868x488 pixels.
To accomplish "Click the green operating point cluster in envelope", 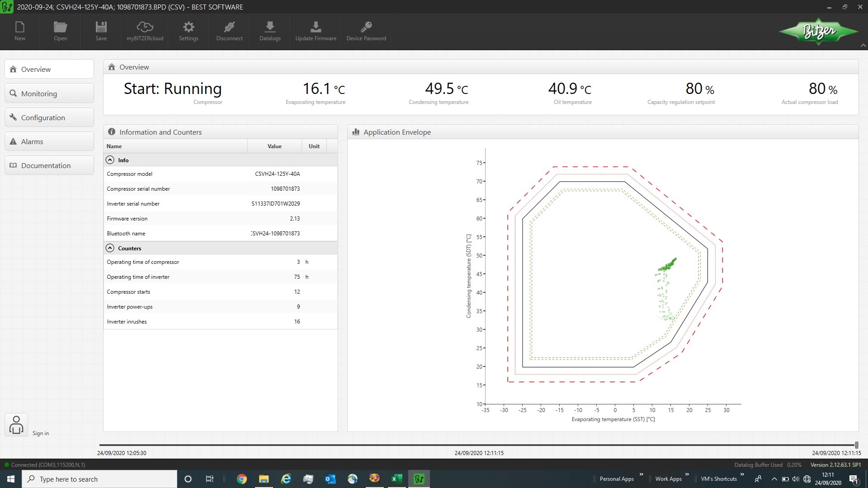I will click(x=667, y=266).
